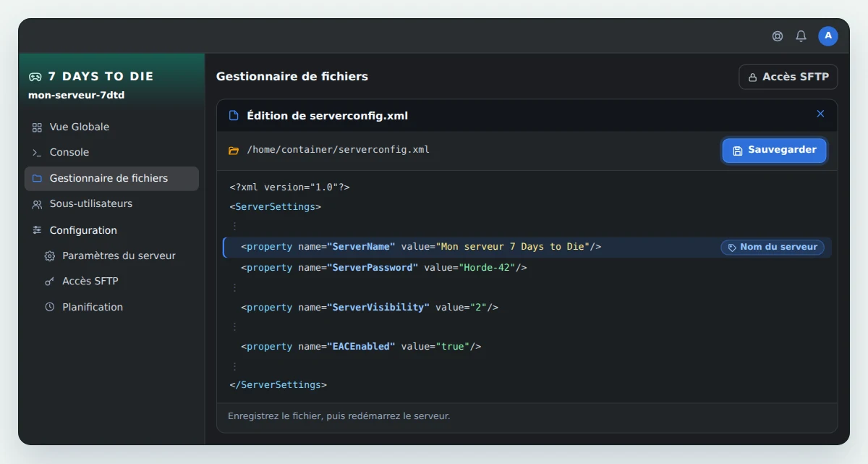The height and width of the screenshot is (464, 868).
Task: Click the key icon for Accès SFTP
Action: 50,282
